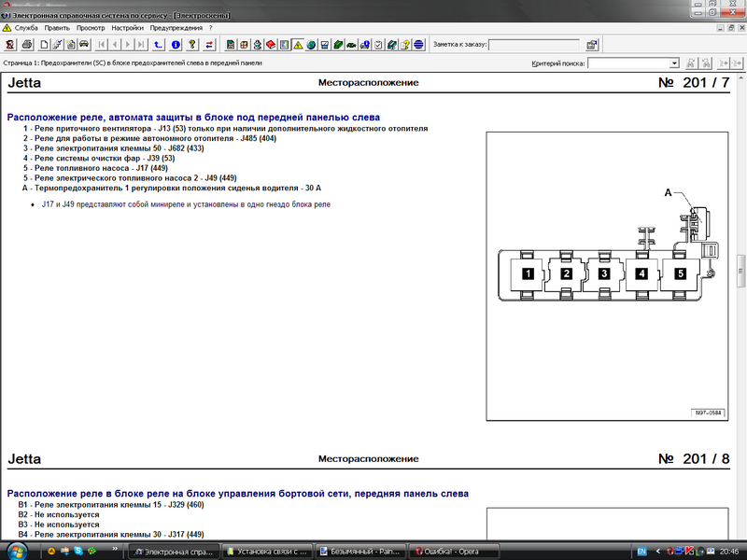Go to the next page arrow
Image resolution: width=747 pixels, height=560 pixels.
(128, 45)
